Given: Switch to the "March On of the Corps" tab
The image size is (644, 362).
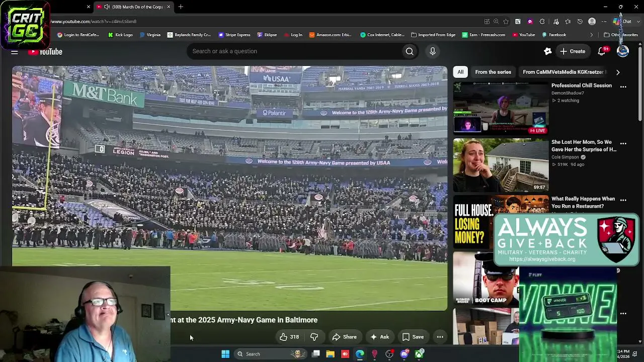Looking at the screenshot, I should point(133,7).
